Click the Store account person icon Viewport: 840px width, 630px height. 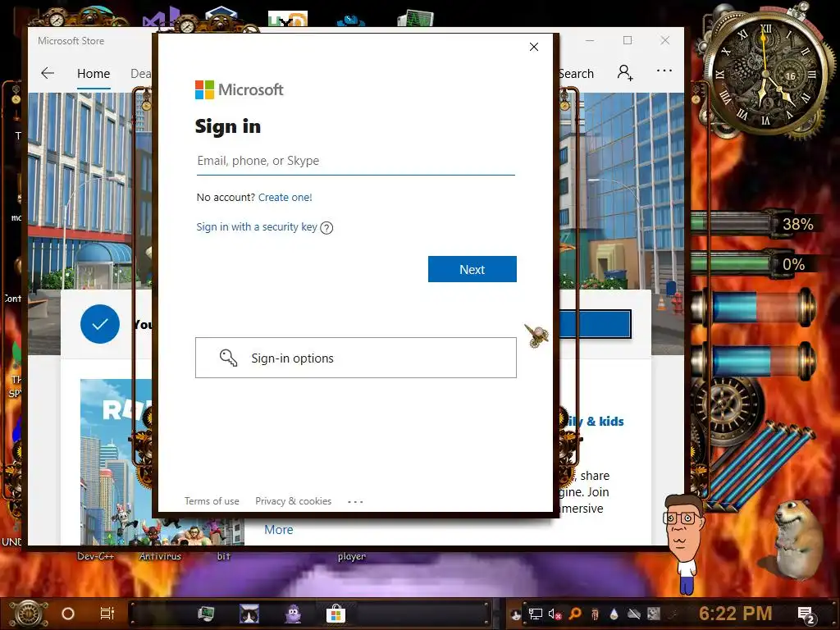pyautogui.click(x=624, y=72)
